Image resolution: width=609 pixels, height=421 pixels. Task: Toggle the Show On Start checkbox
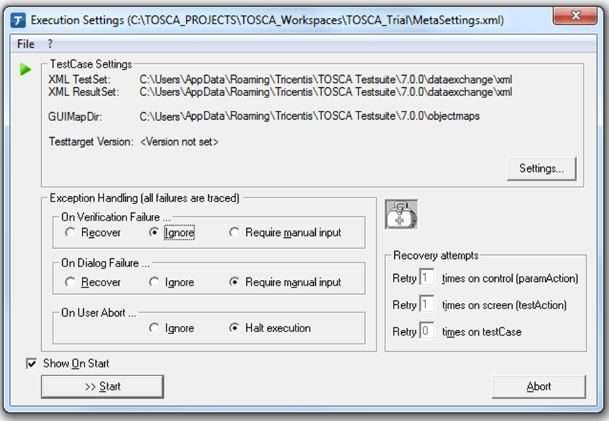tap(31, 364)
